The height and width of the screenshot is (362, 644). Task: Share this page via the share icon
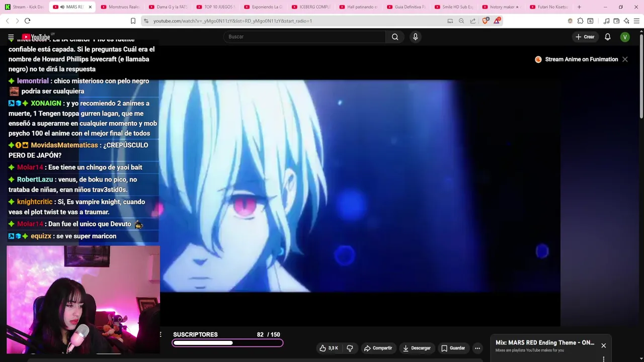pos(473,21)
